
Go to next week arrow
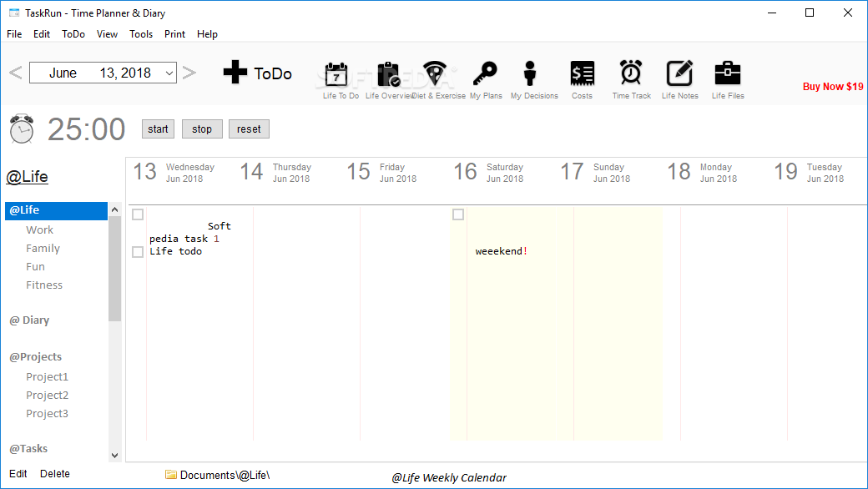point(189,73)
